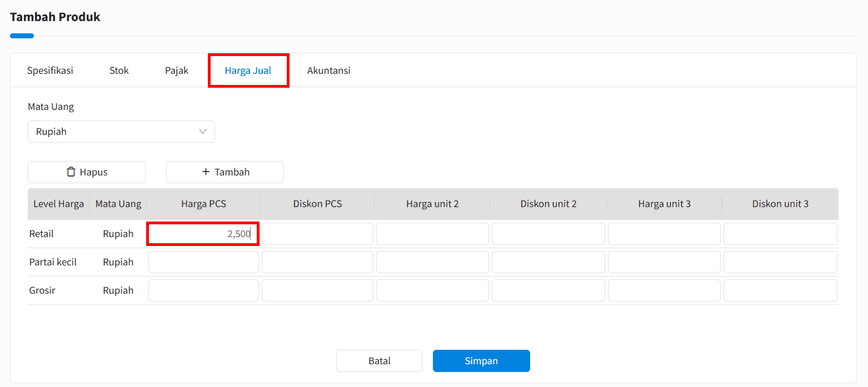Switch to the Spesifikasi tab
Viewport: 868px width, 387px height.
pyautogui.click(x=50, y=71)
